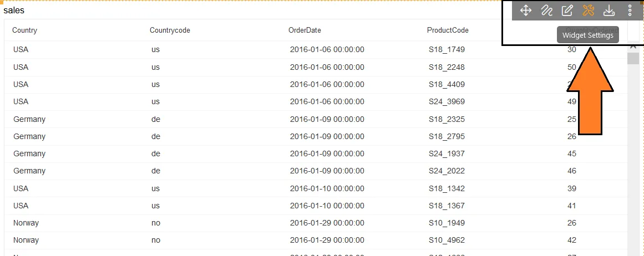This screenshot has height=256, width=644.
Task: Click the S18_1367 product code cell
Action: 447,206
